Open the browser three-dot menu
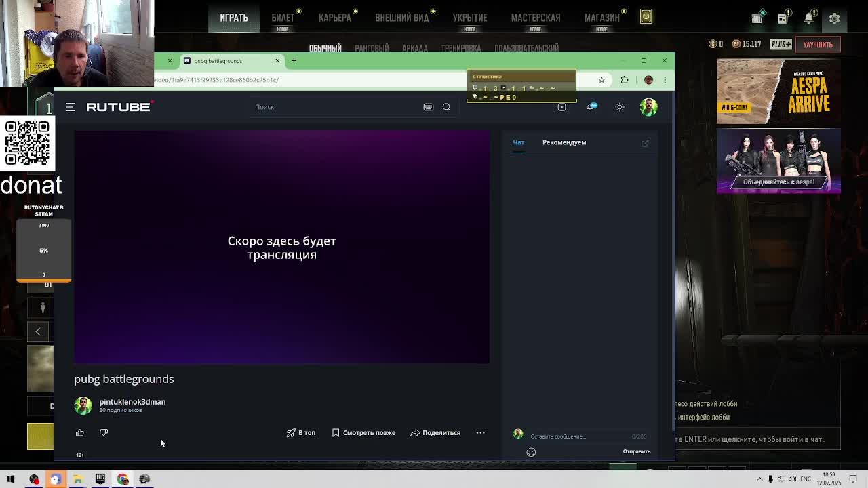868x488 pixels. (x=665, y=80)
